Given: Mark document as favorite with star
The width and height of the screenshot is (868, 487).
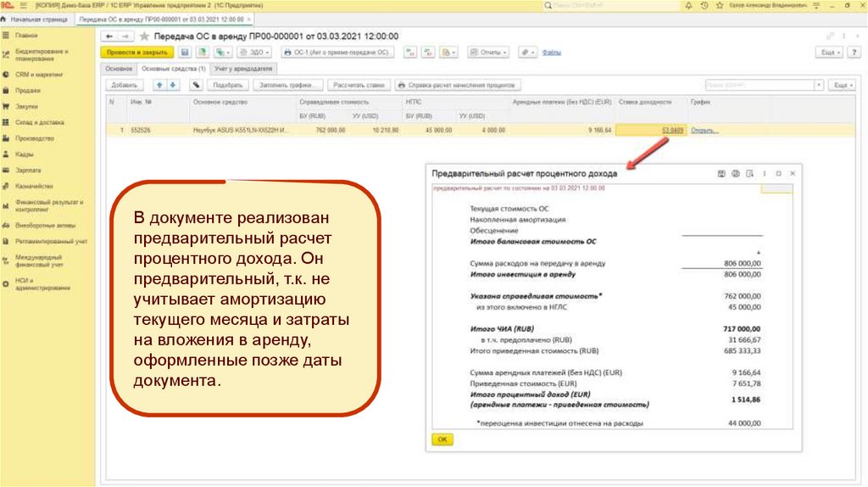Looking at the screenshot, I should pos(144,36).
